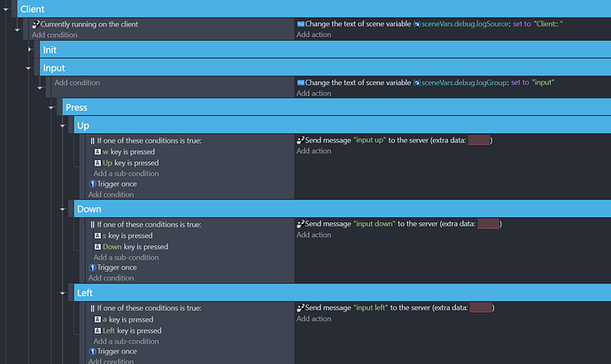This screenshot has width=611, height=364.
Task: Click the keyboard icon beside "a key is pressed"
Action: pyautogui.click(x=97, y=319)
